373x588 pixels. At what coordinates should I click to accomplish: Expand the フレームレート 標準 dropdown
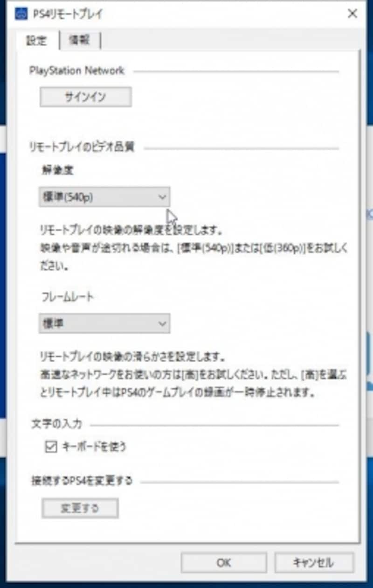(x=104, y=323)
